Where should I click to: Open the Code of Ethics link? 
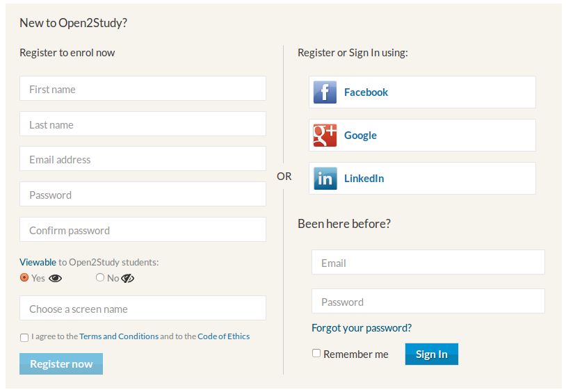point(223,336)
